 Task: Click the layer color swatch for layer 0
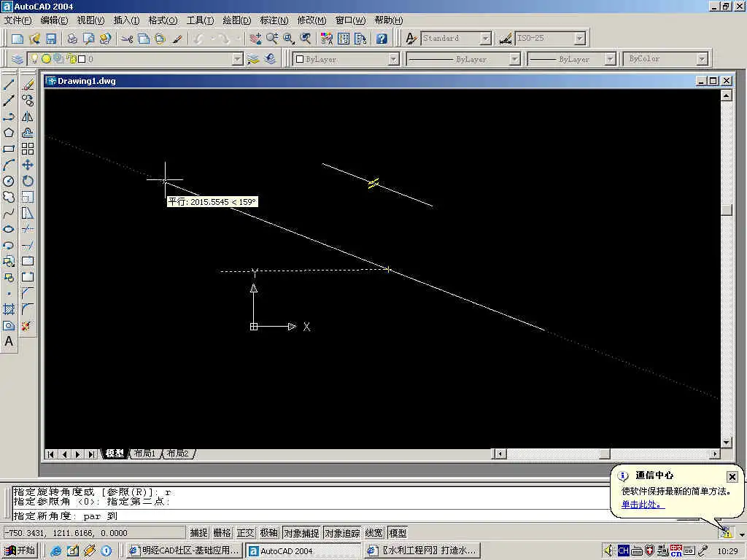pos(82,59)
